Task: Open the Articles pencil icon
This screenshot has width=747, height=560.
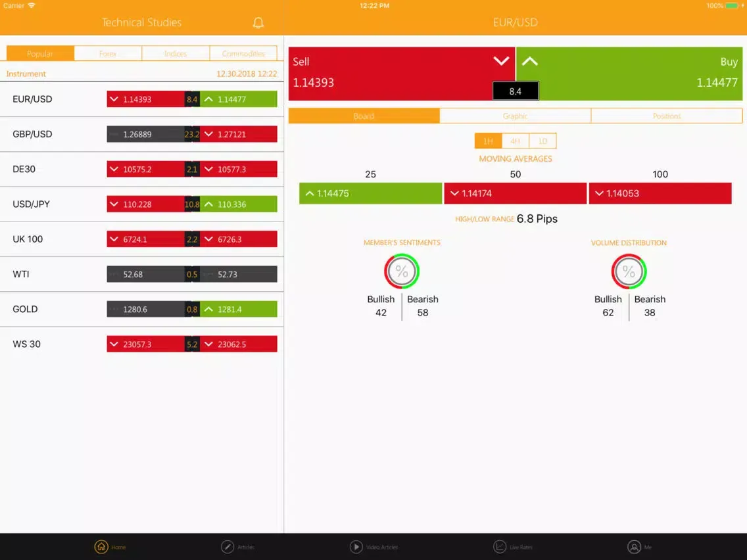Action: (x=228, y=547)
